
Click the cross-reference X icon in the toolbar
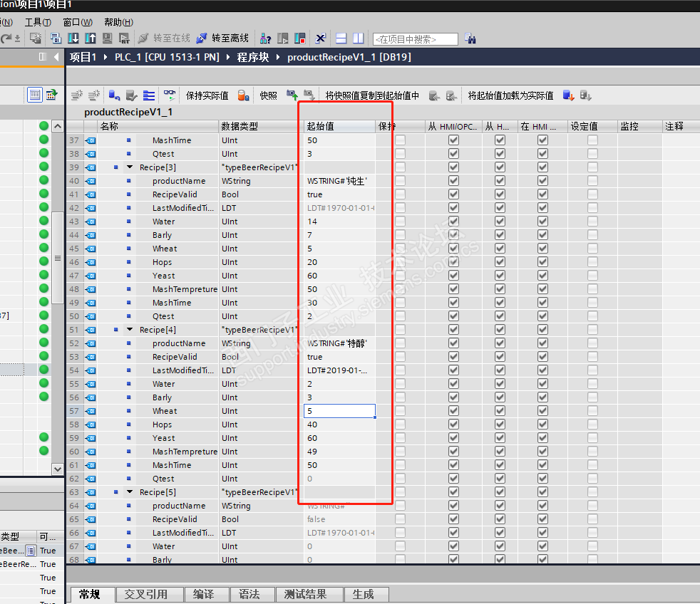tap(320, 38)
